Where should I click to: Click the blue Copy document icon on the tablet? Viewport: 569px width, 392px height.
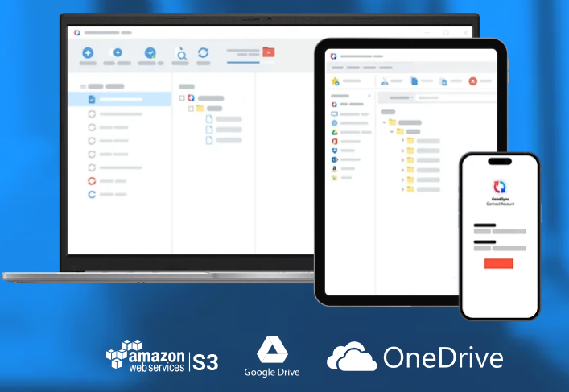click(414, 81)
